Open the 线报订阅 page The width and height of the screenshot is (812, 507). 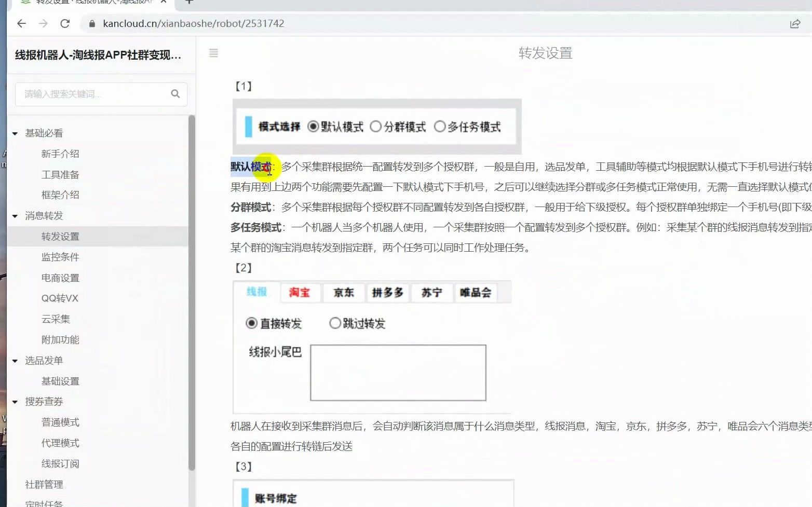[x=60, y=463]
